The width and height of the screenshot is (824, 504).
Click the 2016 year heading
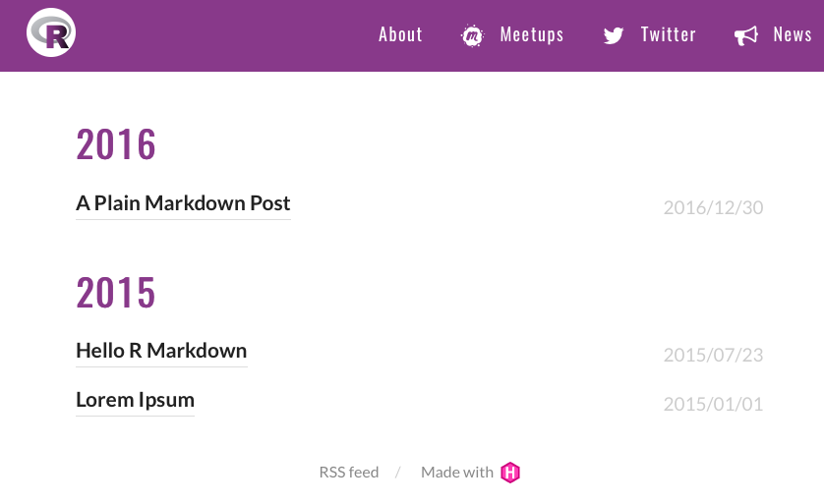(x=116, y=145)
